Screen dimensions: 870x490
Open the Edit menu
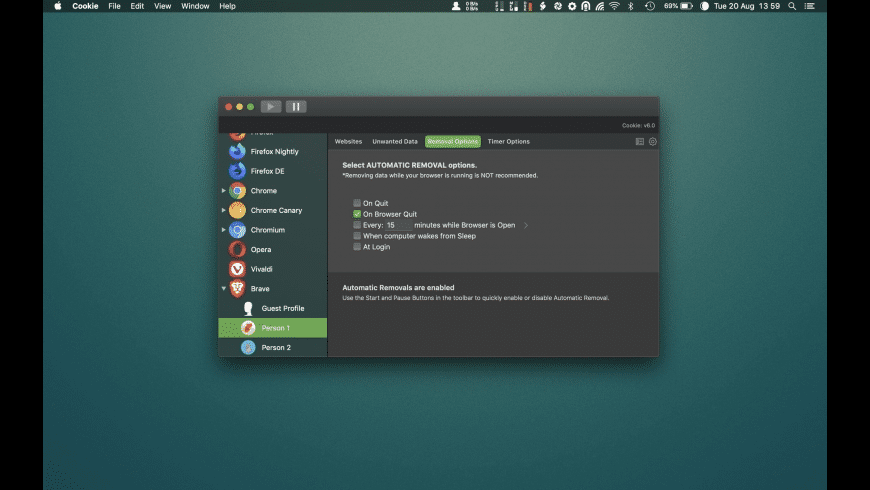tap(137, 6)
